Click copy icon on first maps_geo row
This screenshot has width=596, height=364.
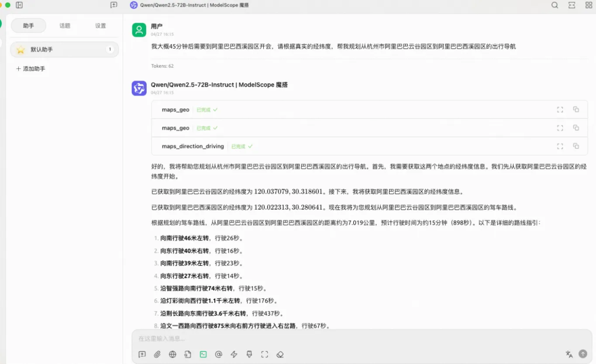576,109
